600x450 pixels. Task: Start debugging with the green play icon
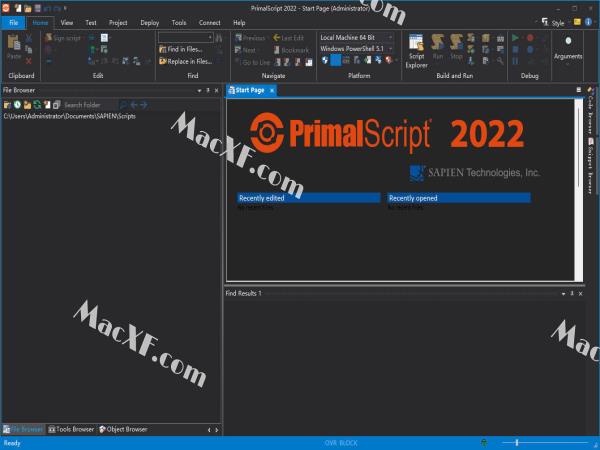[515, 38]
